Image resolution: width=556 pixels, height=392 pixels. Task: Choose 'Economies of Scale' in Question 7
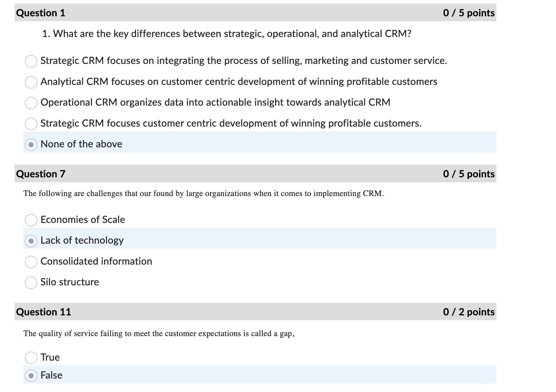tap(31, 221)
